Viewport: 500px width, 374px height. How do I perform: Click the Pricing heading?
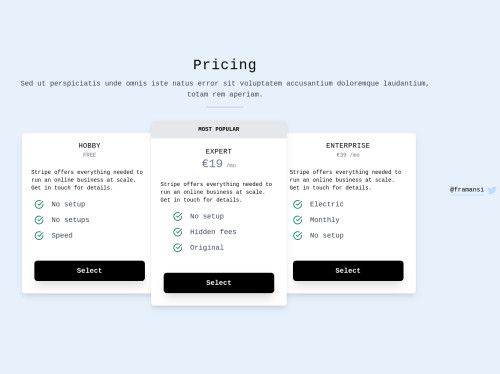click(225, 65)
